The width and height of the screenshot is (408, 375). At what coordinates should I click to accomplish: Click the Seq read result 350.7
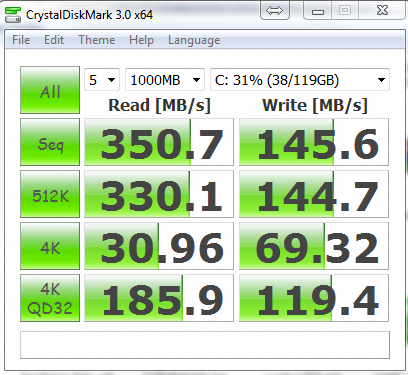[159, 142]
